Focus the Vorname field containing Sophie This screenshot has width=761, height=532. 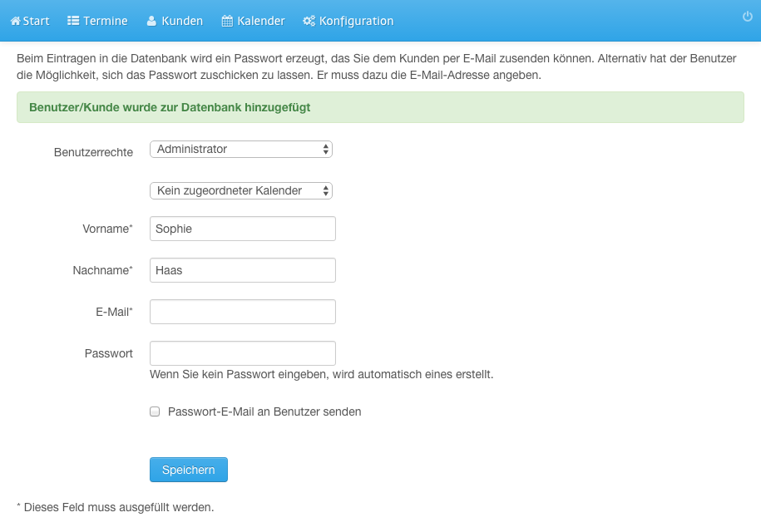pyautogui.click(x=243, y=229)
